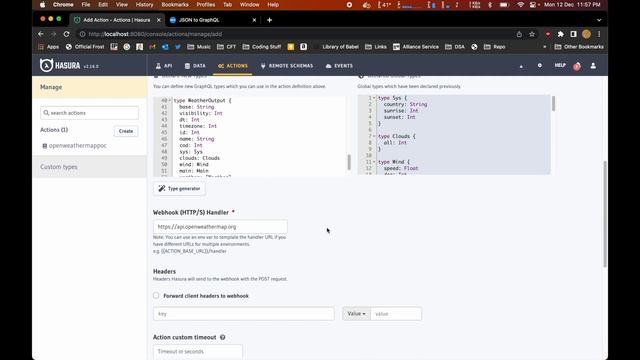Open the API tab

tap(164, 66)
